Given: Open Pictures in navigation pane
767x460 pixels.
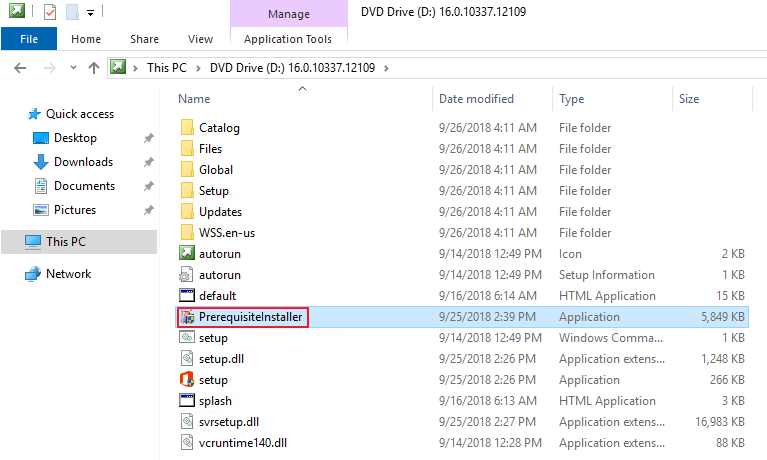Looking at the screenshot, I should pos(75,210).
